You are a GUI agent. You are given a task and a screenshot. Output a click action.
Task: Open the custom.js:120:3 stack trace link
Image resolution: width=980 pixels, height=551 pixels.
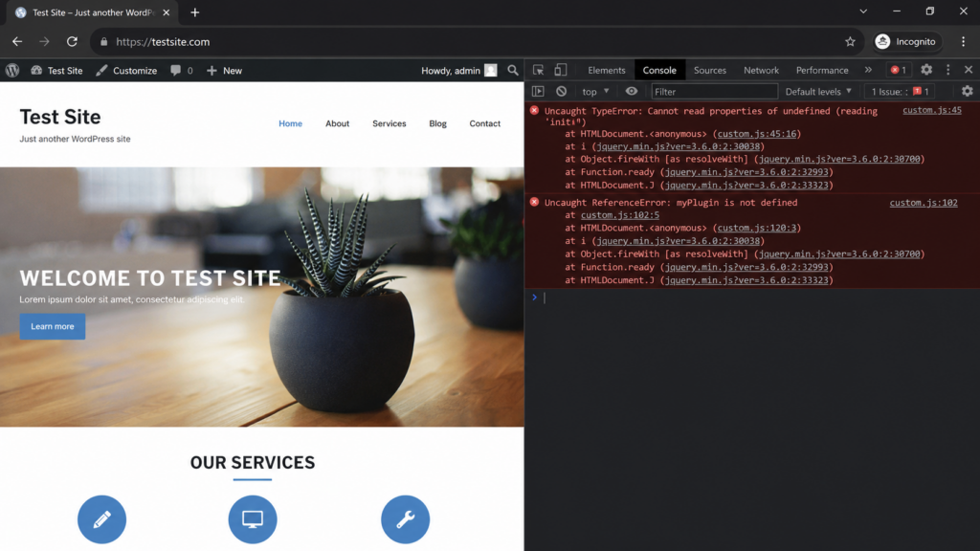tap(756, 228)
